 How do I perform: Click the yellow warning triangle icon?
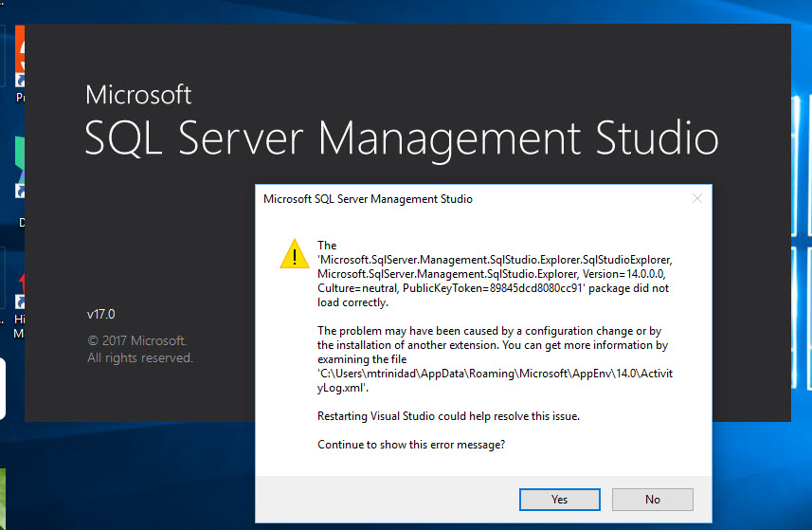[x=295, y=254]
